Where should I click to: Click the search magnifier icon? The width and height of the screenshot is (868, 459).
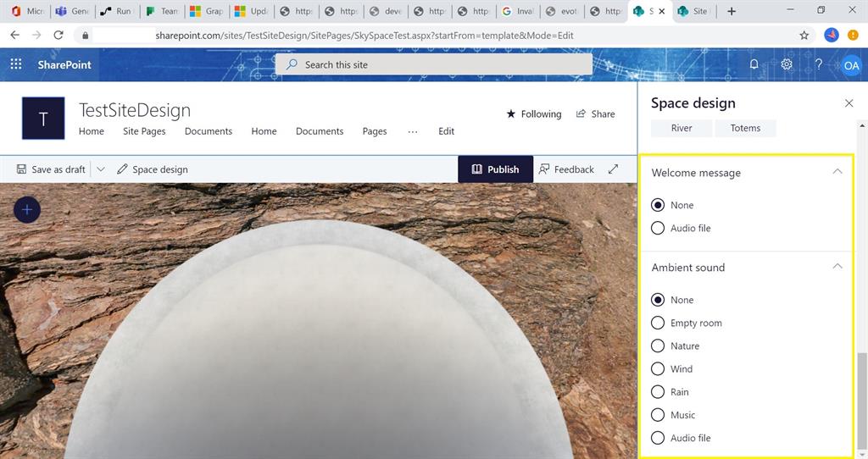click(292, 64)
